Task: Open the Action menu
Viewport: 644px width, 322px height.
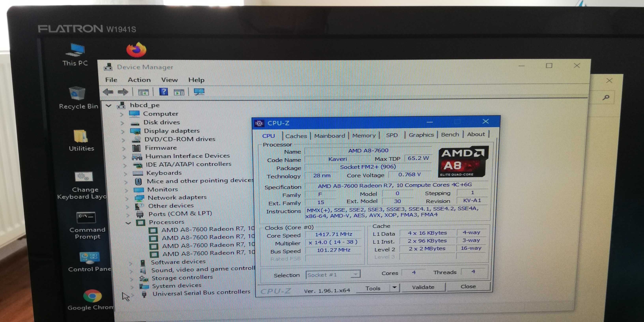Action: pyautogui.click(x=139, y=80)
